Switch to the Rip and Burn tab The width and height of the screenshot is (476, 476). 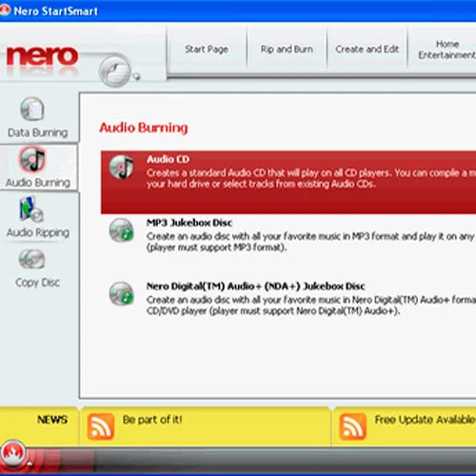(287, 50)
